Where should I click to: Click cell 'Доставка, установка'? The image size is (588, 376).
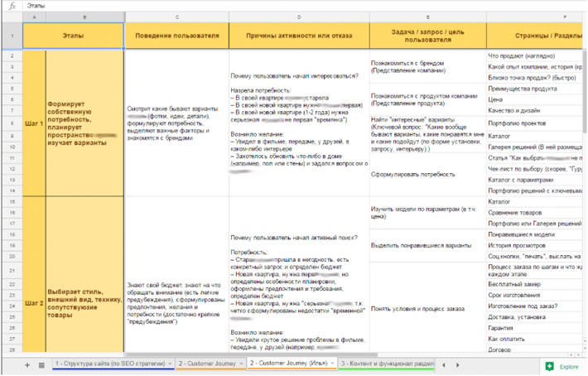(x=534, y=317)
